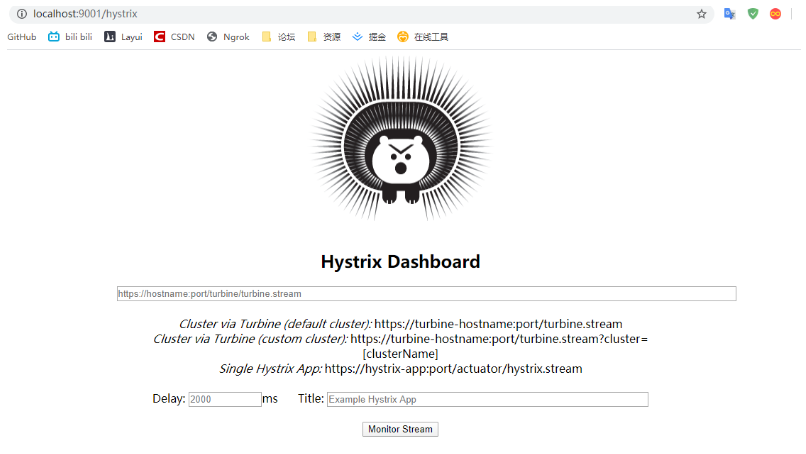Open the 掘金 bookmark
The image size is (806, 454).
(x=369, y=37)
